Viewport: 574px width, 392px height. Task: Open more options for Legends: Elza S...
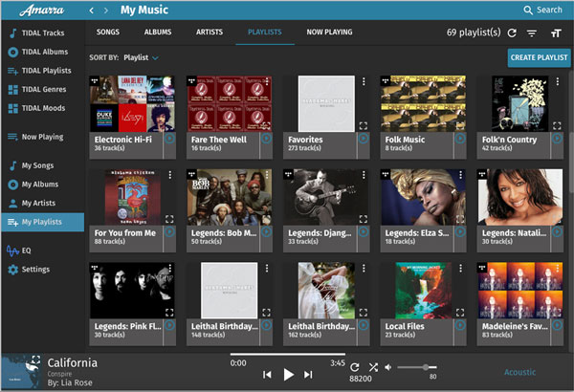click(460, 175)
